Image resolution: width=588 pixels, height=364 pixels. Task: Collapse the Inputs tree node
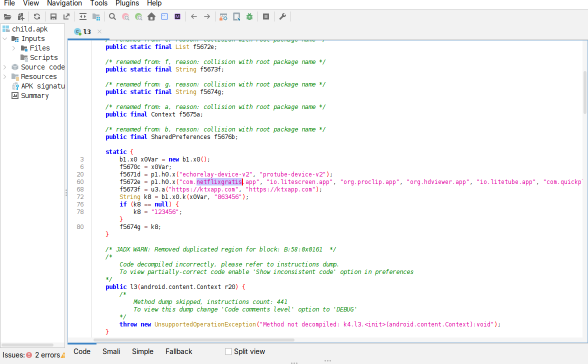5,38
